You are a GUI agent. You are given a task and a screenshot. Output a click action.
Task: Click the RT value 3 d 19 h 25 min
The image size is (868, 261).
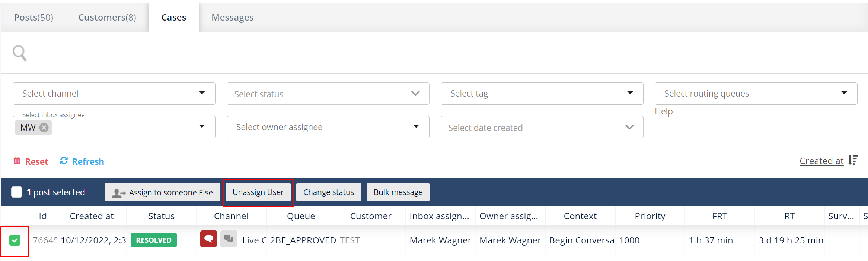pyautogui.click(x=791, y=240)
